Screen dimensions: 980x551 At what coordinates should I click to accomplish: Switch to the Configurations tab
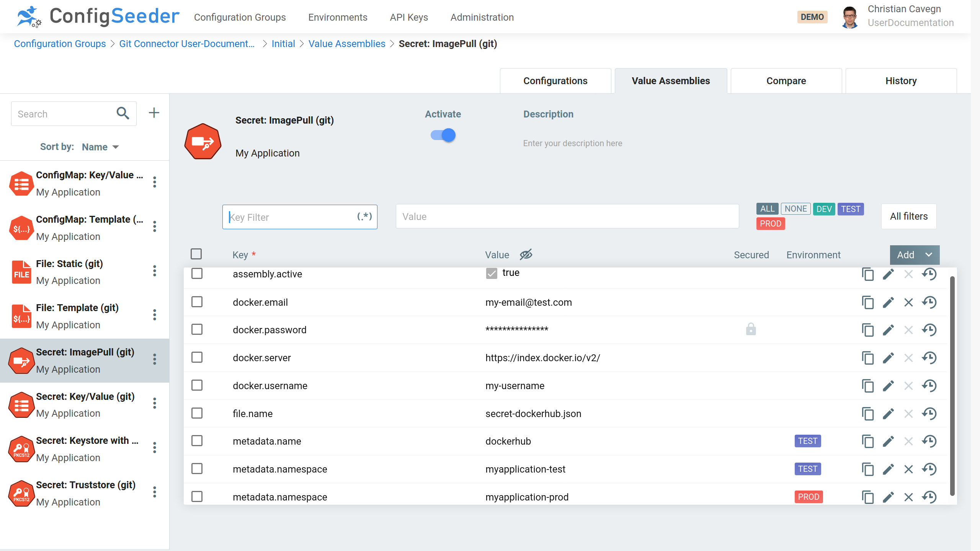pos(555,81)
